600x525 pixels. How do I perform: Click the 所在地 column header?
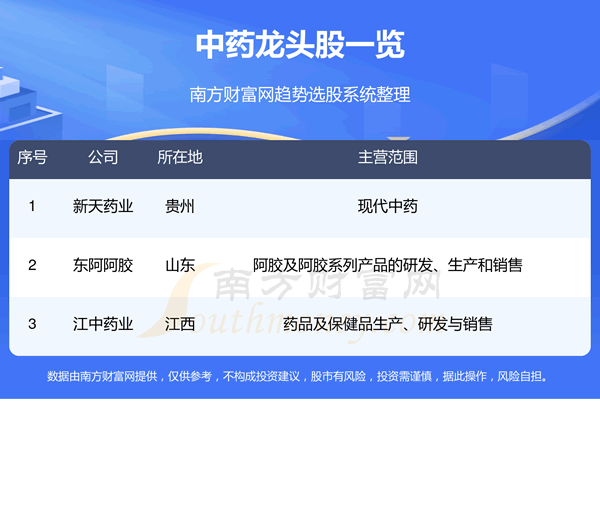click(180, 157)
